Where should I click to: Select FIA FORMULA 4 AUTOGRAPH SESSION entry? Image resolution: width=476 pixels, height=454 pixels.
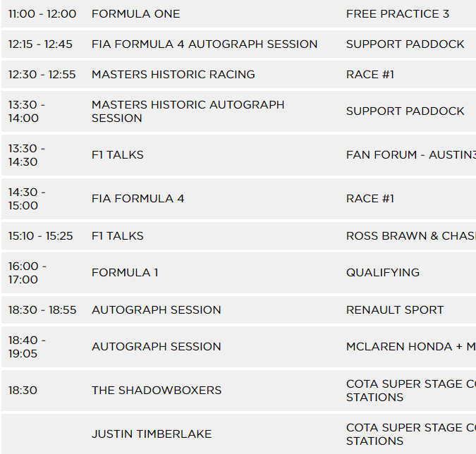tap(205, 44)
